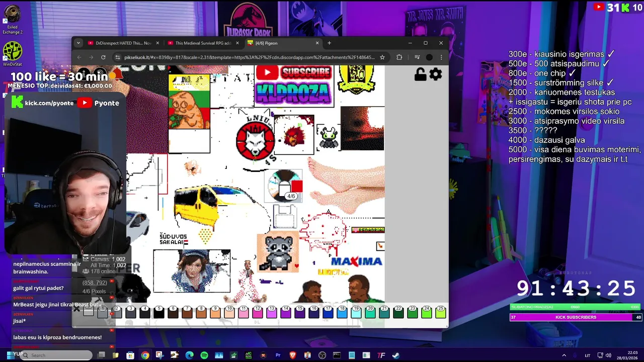Go forward in Chrome
Screen dimensions: 644x362
(91, 57)
